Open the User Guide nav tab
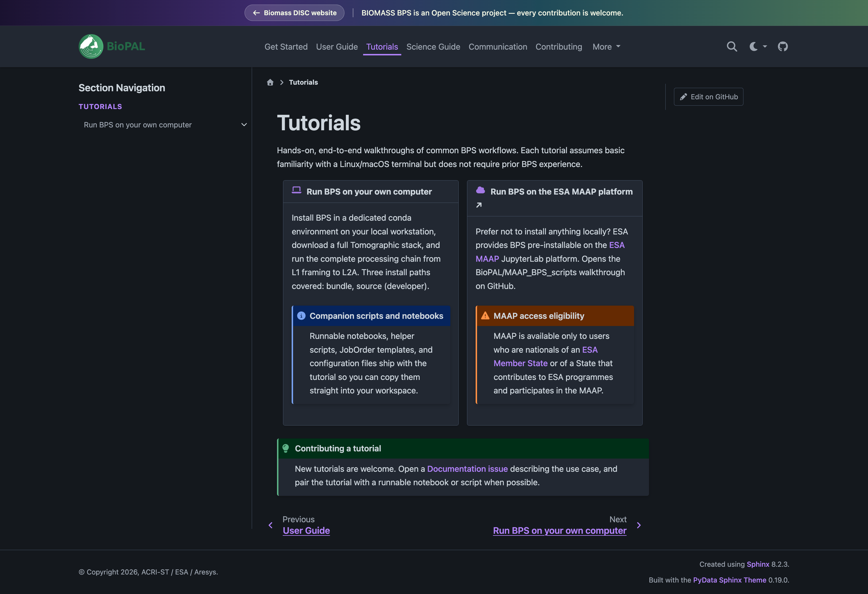The height and width of the screenshot is (594, 868). (x=337, y=47)
